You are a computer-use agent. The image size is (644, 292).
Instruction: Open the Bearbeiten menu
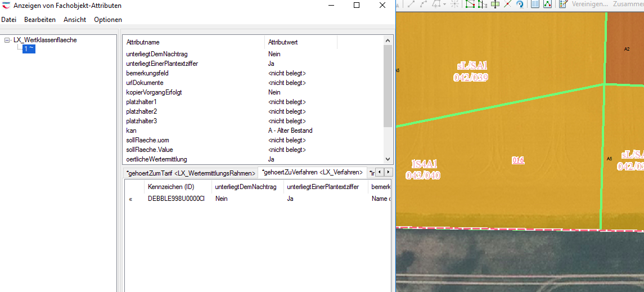(39, 20)
